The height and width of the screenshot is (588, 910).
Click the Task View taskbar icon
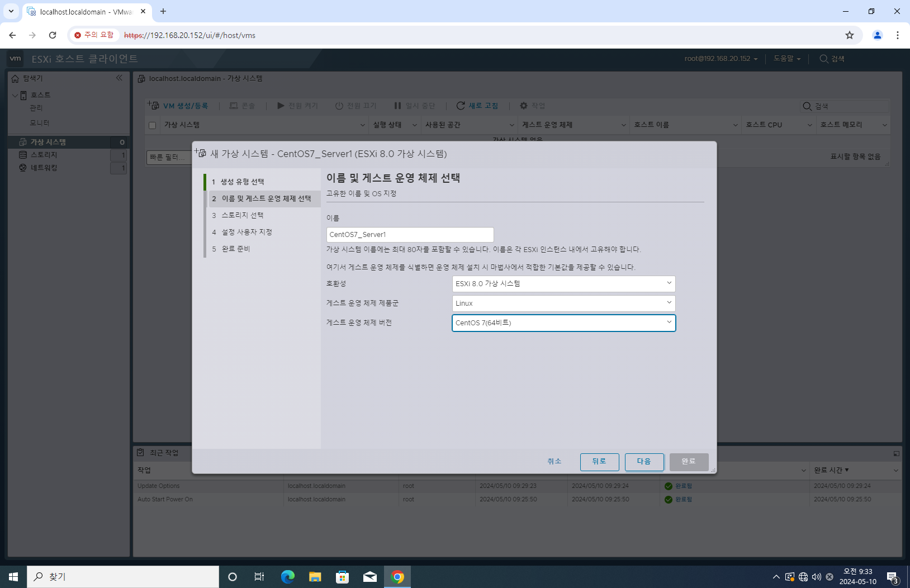pos(259,577)
